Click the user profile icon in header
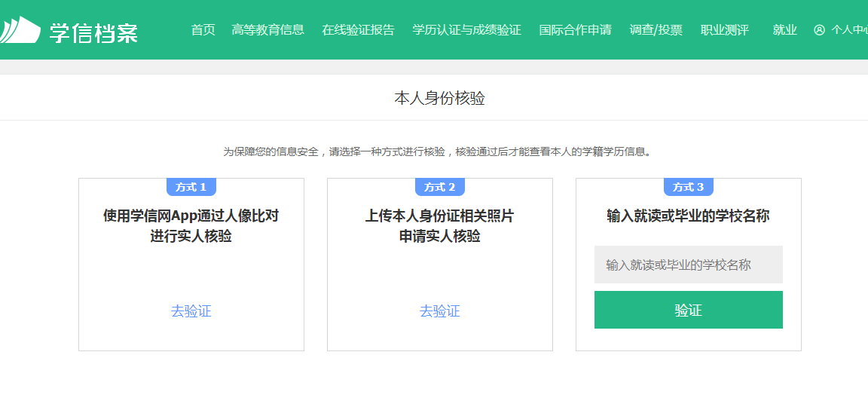Screen dimensions: 868x407 820,30
